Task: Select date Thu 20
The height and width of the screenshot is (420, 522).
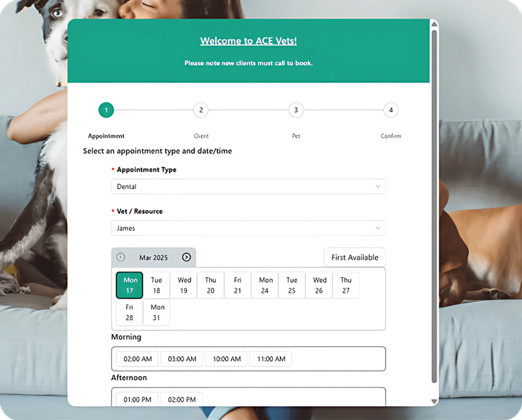Action: coord(211,285)
